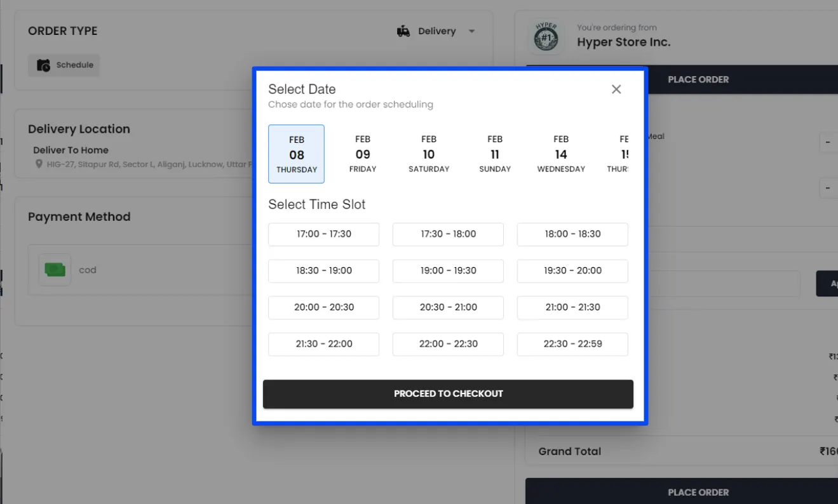838x504 pixels.
Task: Click the green cash payment icon
Action: click(55, 270)
